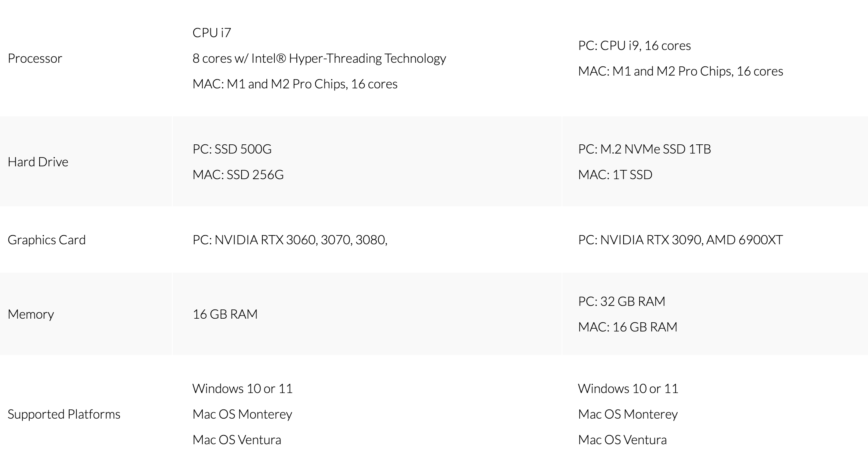Click the PC: M.2 NVMe SSD 1TB text
This screenshot has width=868, height=463.
click(x=644, y=149)
